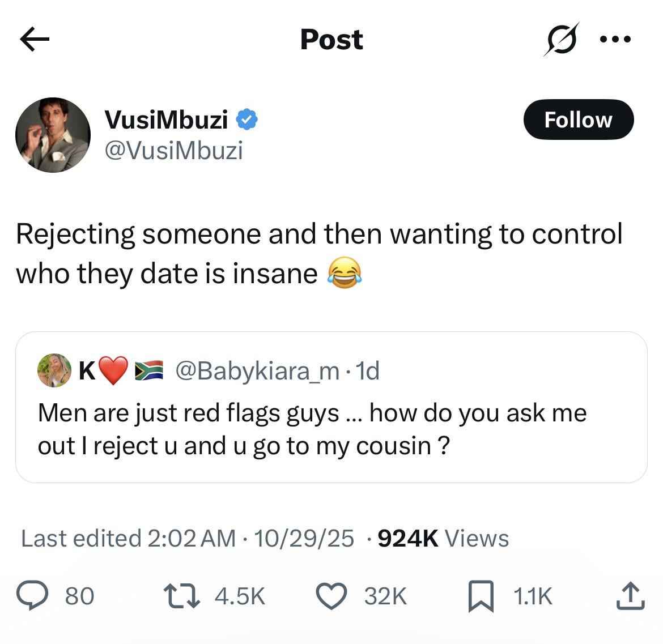Open VusiMbuzi's profile picture
Viewport: 663px width, 644px height.
click(x=53, y=135)
